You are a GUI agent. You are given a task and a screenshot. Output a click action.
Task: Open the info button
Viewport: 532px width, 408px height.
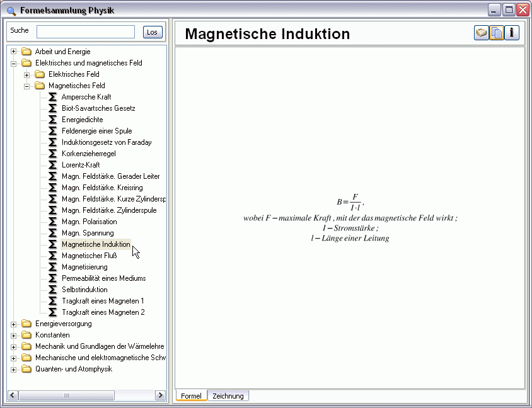(x=512, y=33)
